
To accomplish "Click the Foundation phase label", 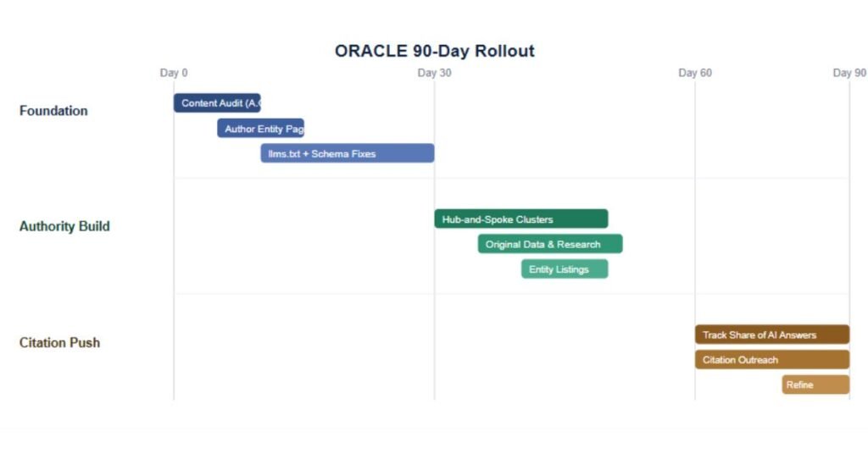I will click(53, 111).
